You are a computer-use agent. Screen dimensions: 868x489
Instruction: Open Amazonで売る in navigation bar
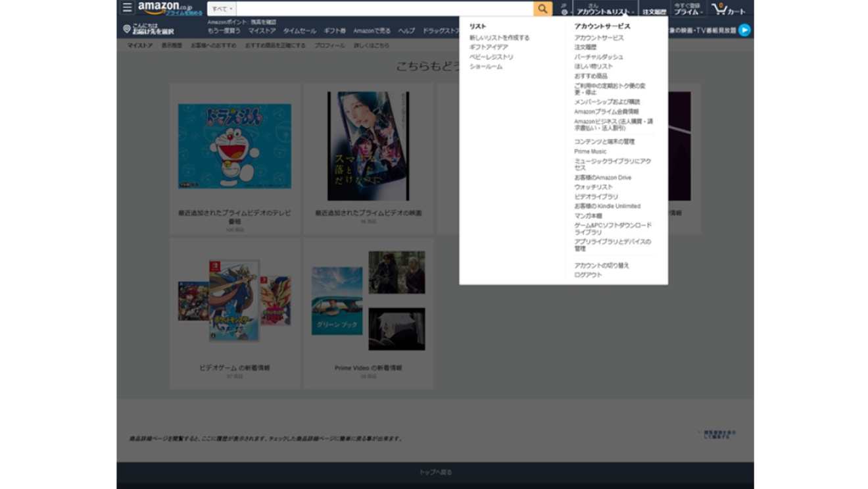tap(372, 31)
